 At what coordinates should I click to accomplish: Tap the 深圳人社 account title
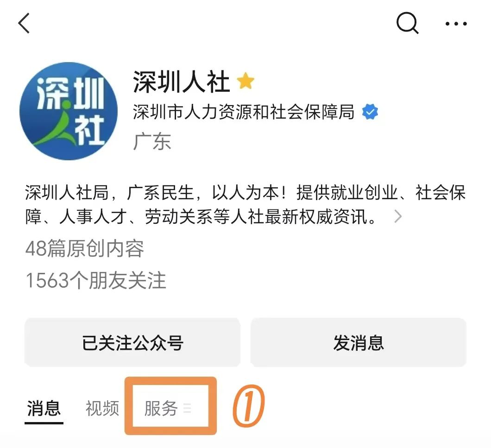tap(182, 82)
